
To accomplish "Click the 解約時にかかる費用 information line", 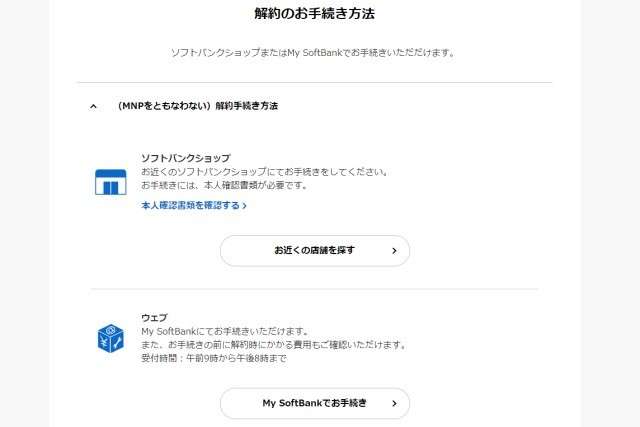I will coord(273,345).
